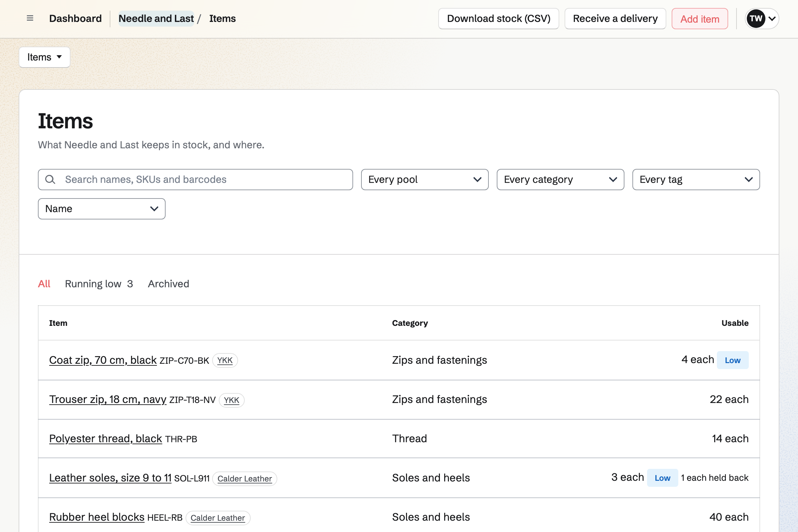This screenshot has height=532, width=798.
Task: Click '40 each' usable value
Action: [x=729, y=517]
